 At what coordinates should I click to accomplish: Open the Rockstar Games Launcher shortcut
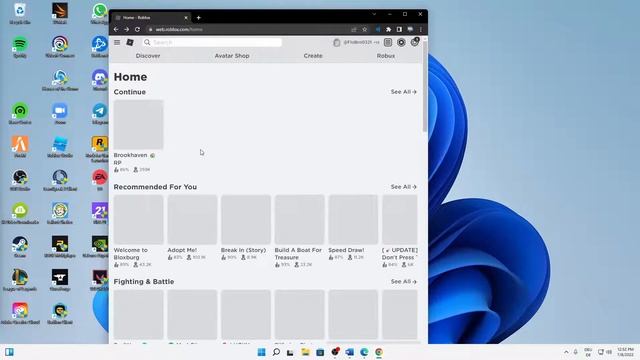[100, 149]
